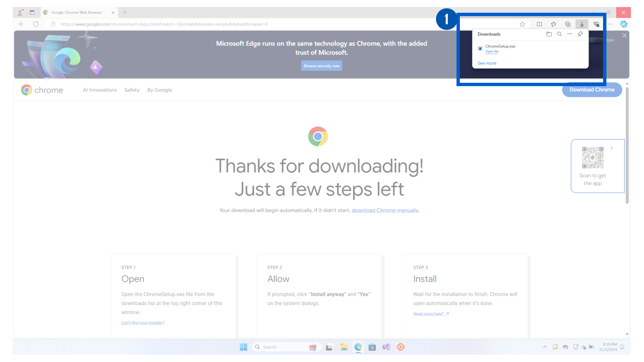Open the Collections icon in the toolbar
Screen dimensions: 644x362
click(568, 24)
